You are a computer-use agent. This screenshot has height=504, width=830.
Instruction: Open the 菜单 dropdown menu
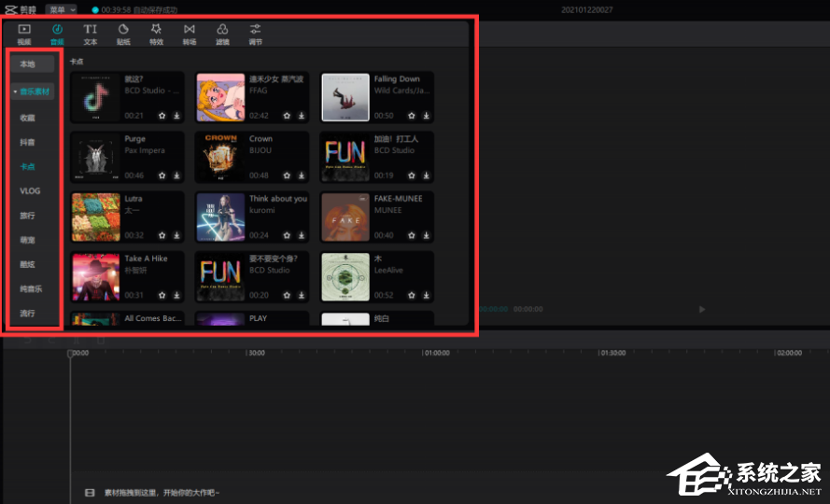click(x=62, y=8)
